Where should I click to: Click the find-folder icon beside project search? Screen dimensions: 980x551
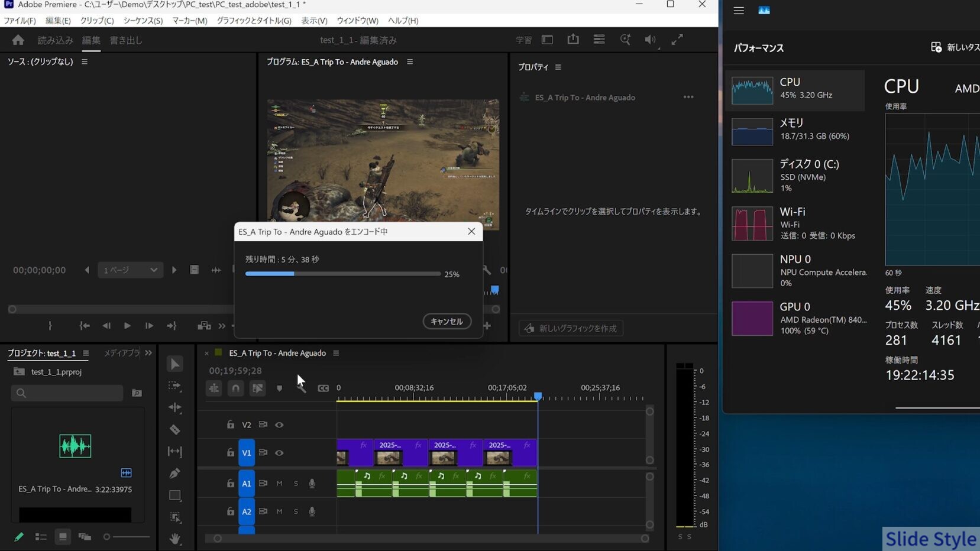point(137,393)
